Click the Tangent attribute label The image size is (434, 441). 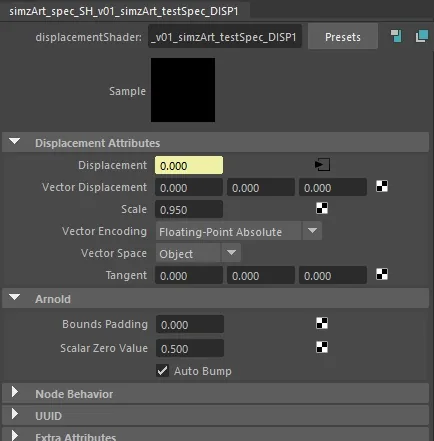coord(126,275)
